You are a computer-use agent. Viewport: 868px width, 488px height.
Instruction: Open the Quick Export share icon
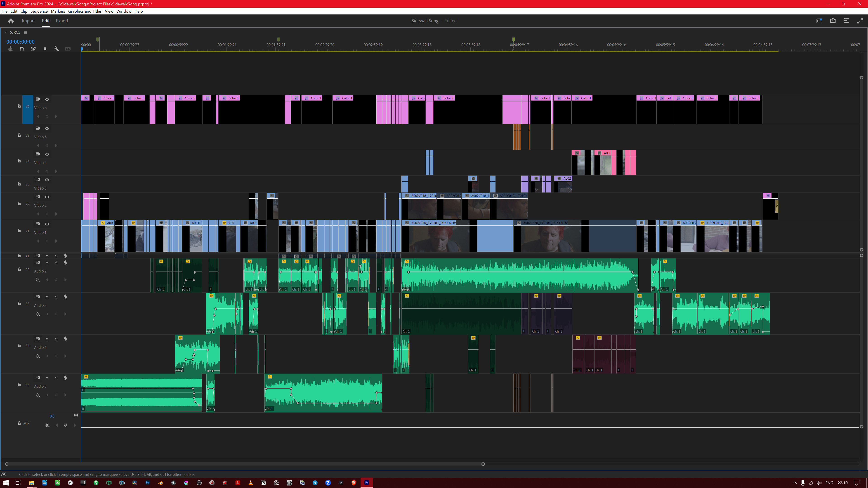coord(833,21)
